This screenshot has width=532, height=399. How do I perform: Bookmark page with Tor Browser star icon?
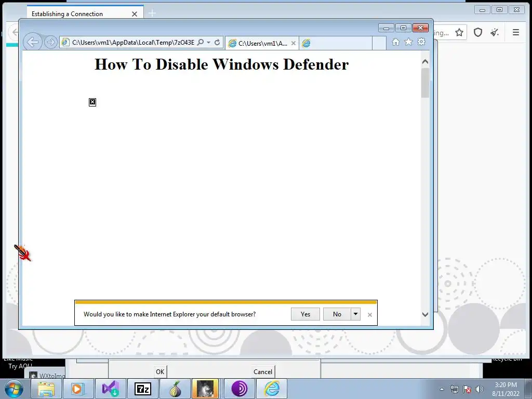click(x=459, y=32)
